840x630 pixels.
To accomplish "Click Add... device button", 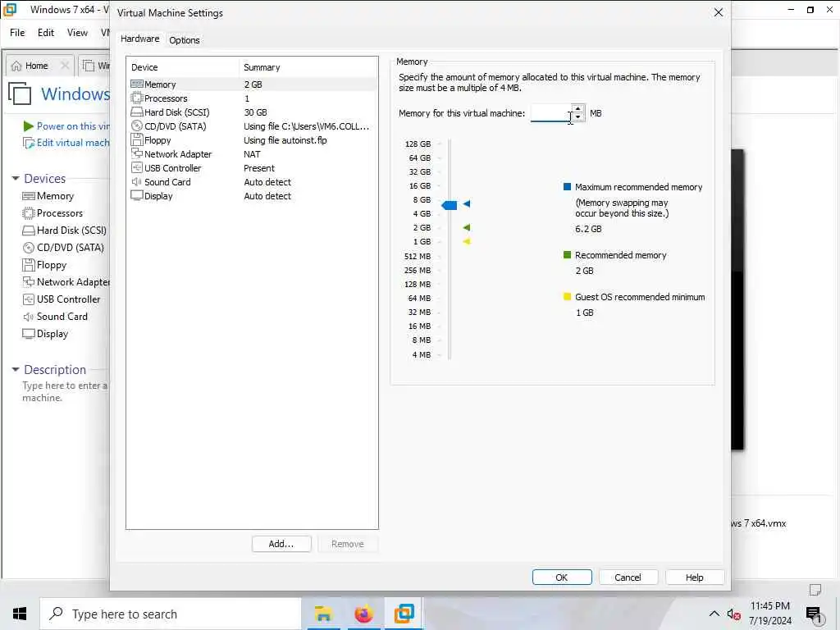I will pos(281,544).
